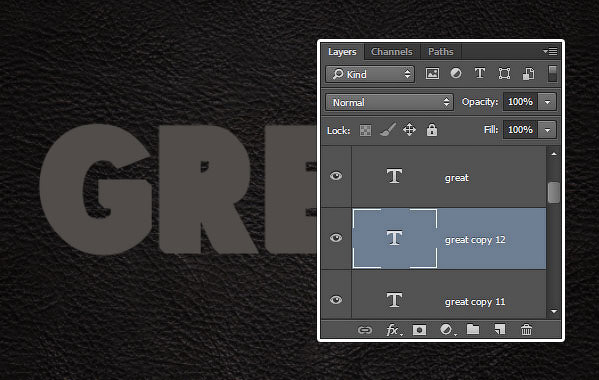This screenshot has width=599, height=380.
Task: Open the Fill value dropdown arrow
Action: coord(547,130)
